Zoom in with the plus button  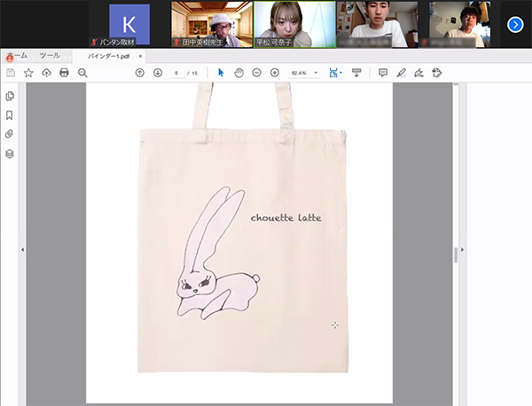[275, 73]
